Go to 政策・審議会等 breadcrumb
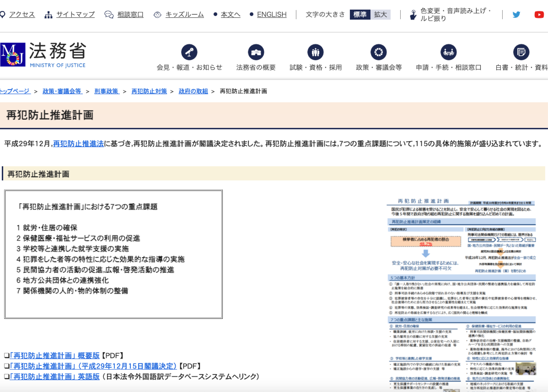Viewport: 548px width, 392px height. click(63, 91)
